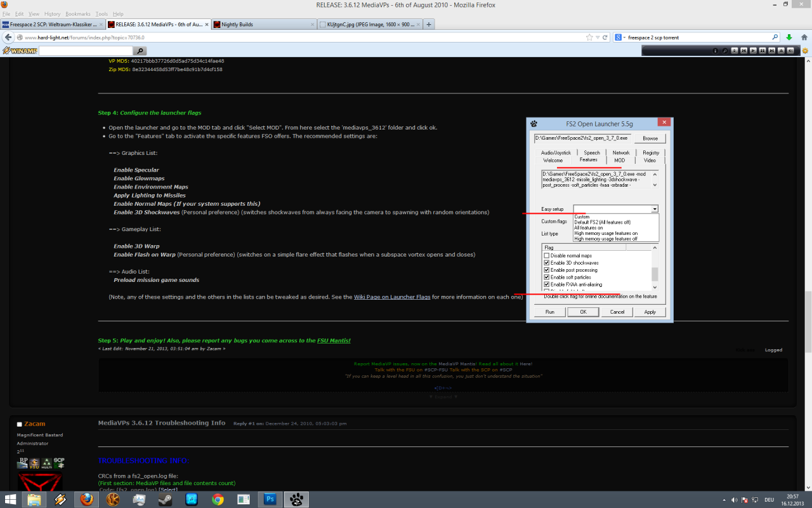Click OK in the FS2 launcher

click(x=583, y=312)
